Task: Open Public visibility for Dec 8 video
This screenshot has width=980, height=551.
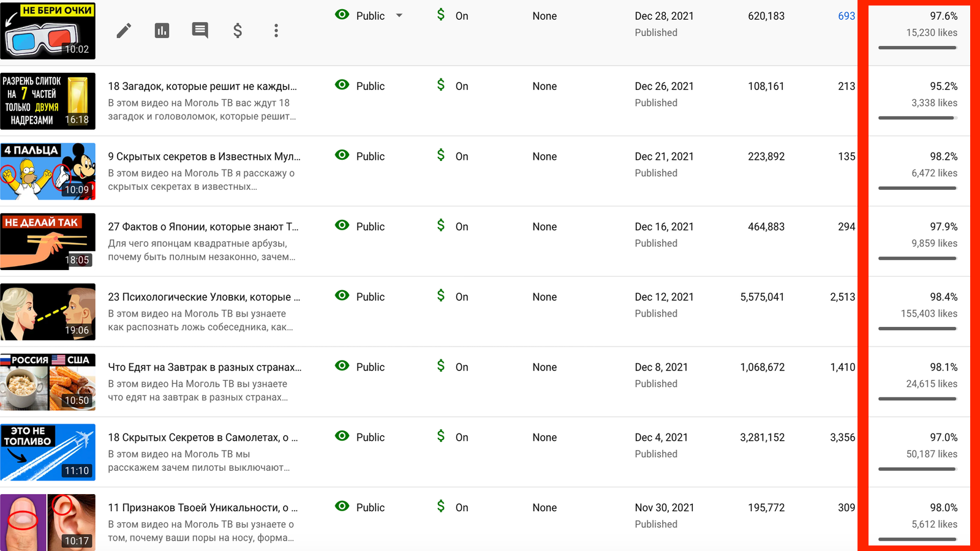Action: point(370,367)
